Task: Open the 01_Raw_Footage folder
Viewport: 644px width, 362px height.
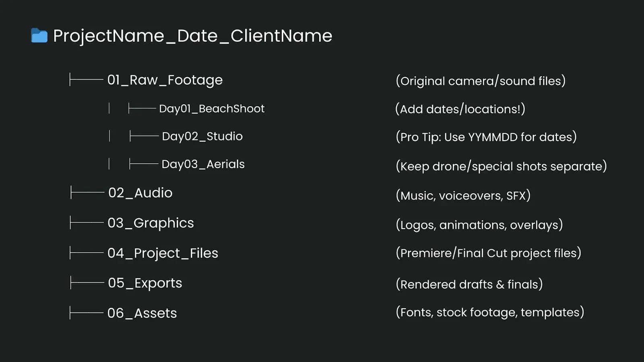Action: (165, 80)
